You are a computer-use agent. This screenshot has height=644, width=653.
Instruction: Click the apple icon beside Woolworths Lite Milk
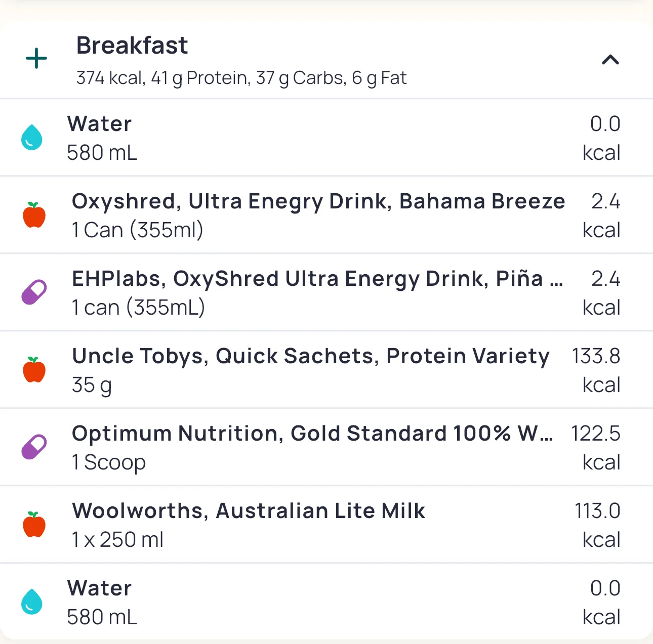coord(34,524)
